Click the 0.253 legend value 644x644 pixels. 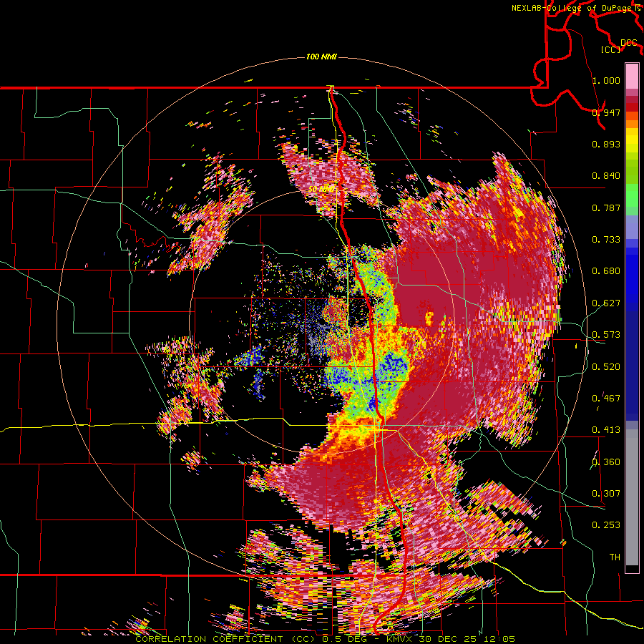(606, 525)
